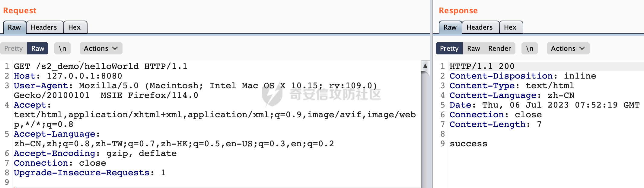Click the scrollbar up arrow in the Request pane
The image size is (644, 188).
[x=425, y=65]
